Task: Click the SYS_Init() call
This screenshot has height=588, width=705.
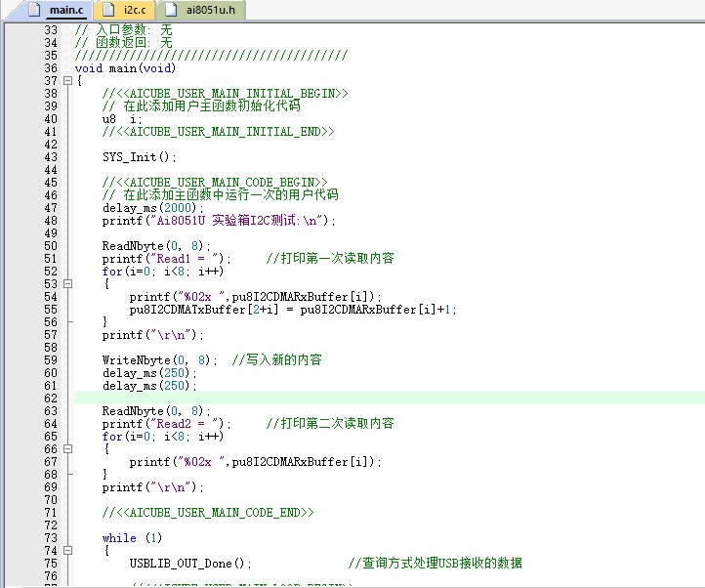Action: point(140,157)
